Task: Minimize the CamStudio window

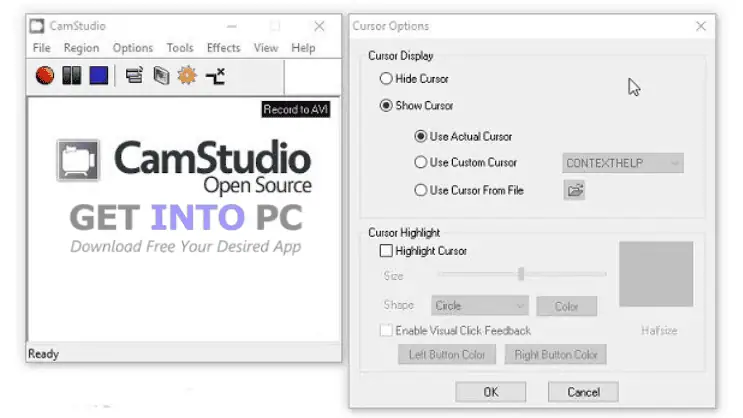Action: click(232, 26)
